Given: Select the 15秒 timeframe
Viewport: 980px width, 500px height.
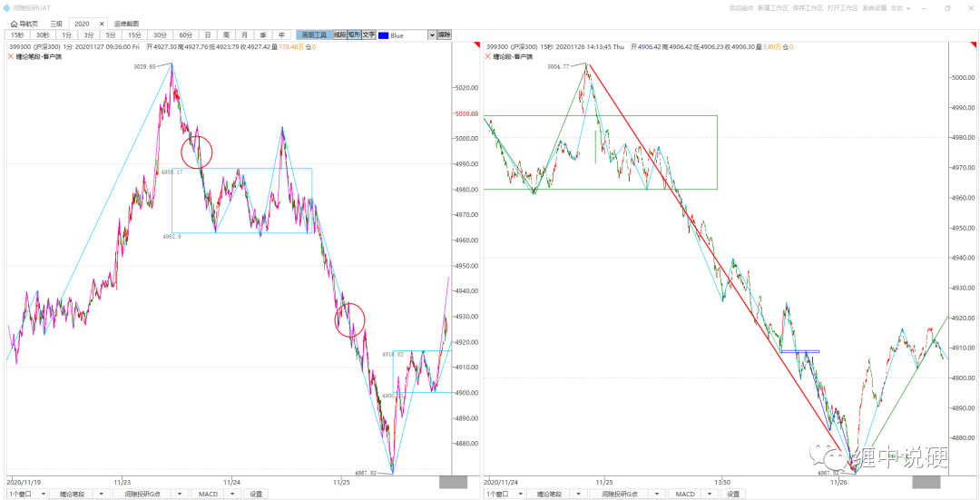Looking at the screenshot, I should pyautogui.click(x=17, y=35).
